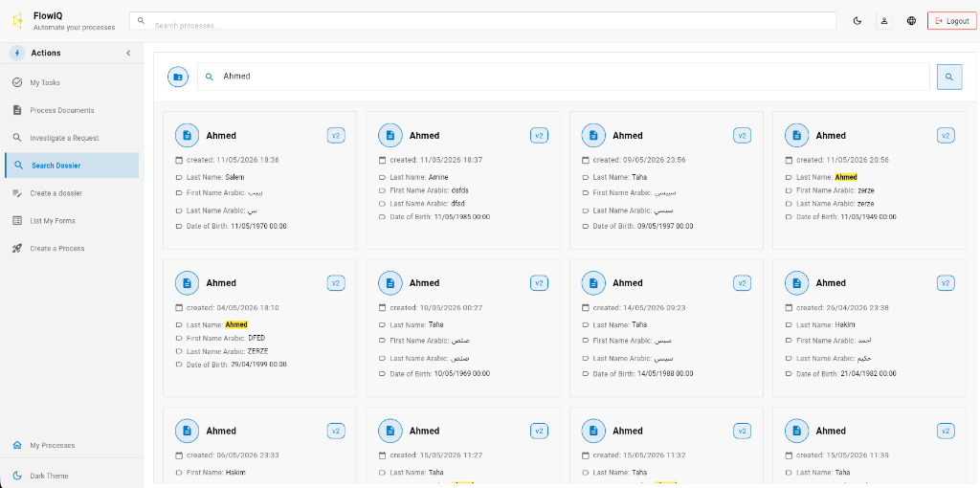Open document icon on card created 11/05/2026 20:56
This screenshot has height=488, width=980.
(796, 135)
